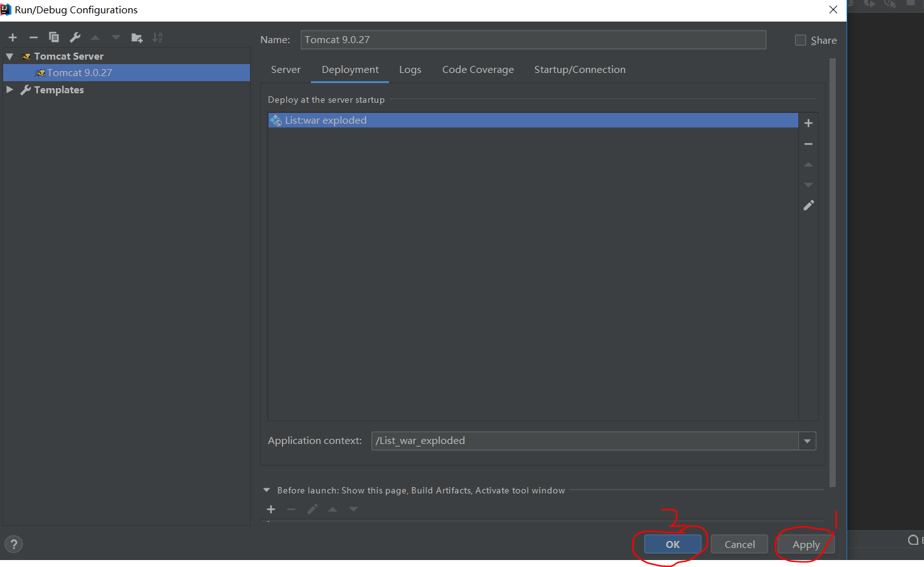Viewport: 924px width, 567px height.
Task: Click the Name input field
Action: tap(533, 40)
